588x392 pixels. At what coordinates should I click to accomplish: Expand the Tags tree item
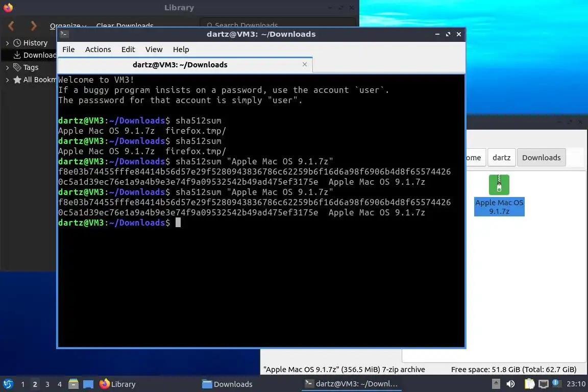pos(7,67)
